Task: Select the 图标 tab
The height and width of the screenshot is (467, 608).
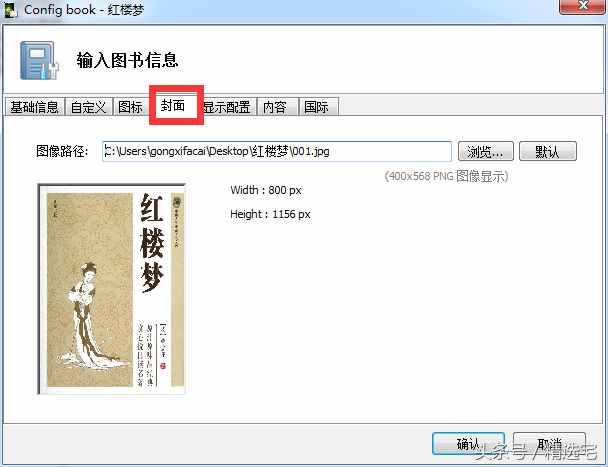Action: tap(130, 107)
